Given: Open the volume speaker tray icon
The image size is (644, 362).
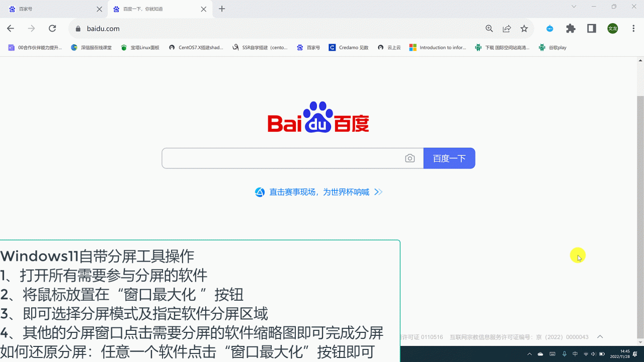Looking at the screenshot, I should [x=594, y=354].
